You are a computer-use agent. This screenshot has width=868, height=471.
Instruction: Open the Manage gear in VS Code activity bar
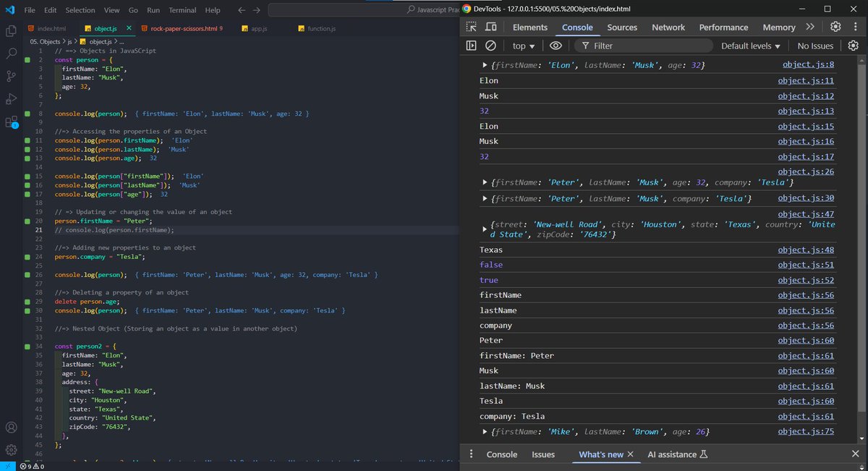[11, 450]
